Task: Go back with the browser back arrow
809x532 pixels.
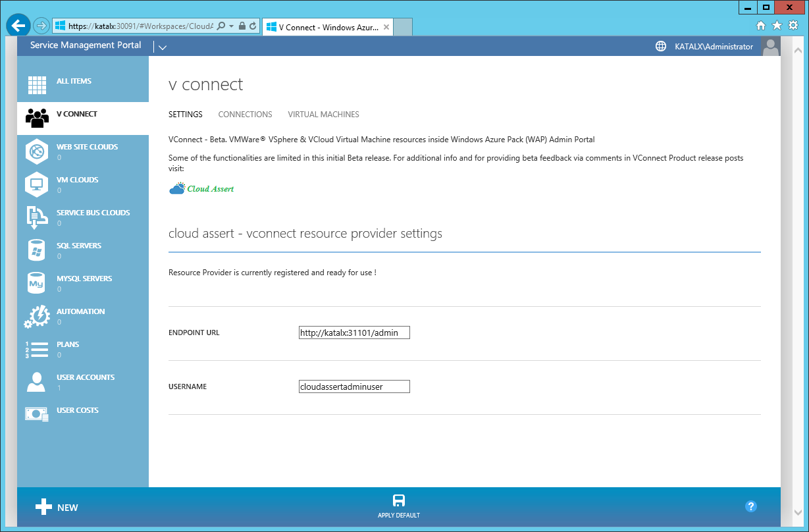Action: [18, 26]
